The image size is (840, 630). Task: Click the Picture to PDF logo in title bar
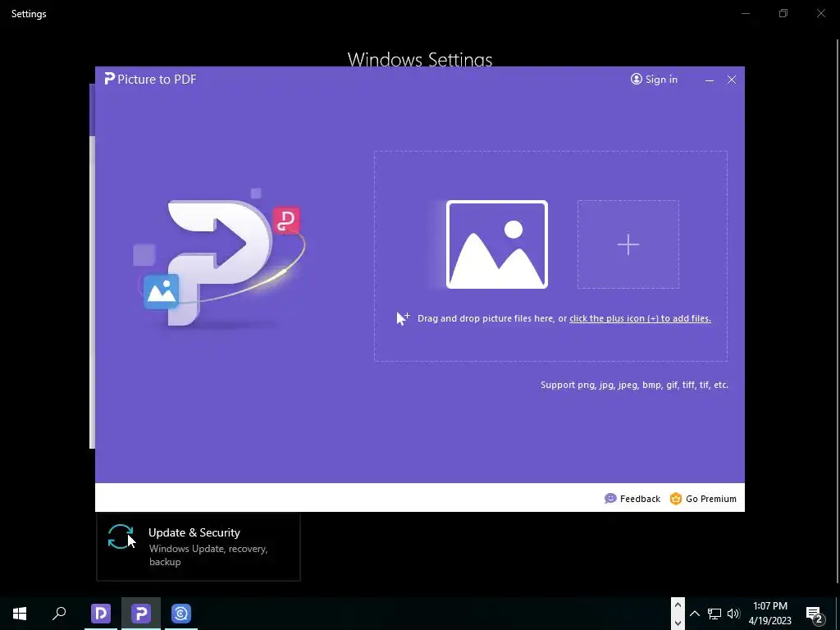point(110,80)
